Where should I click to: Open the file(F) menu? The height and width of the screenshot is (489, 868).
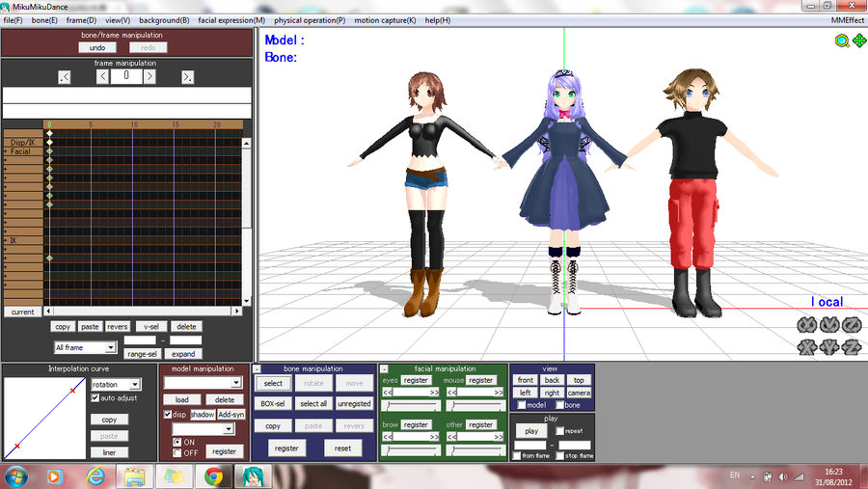tap(13, 20)
